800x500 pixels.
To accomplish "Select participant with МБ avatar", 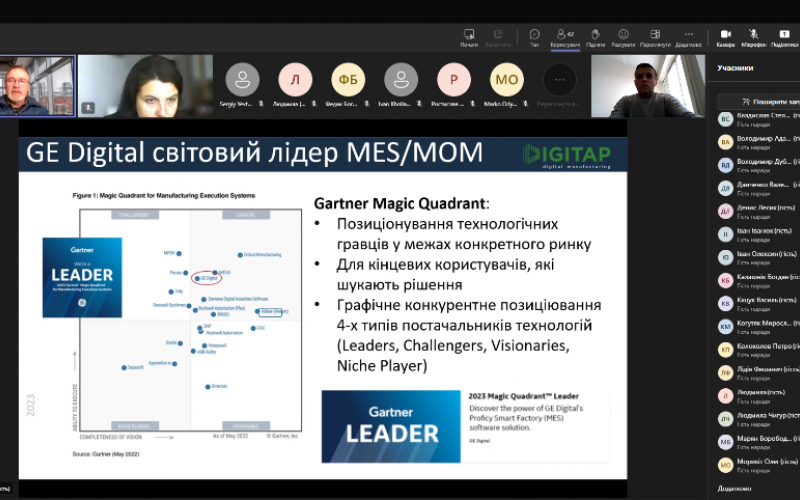I will click(758, 442).
